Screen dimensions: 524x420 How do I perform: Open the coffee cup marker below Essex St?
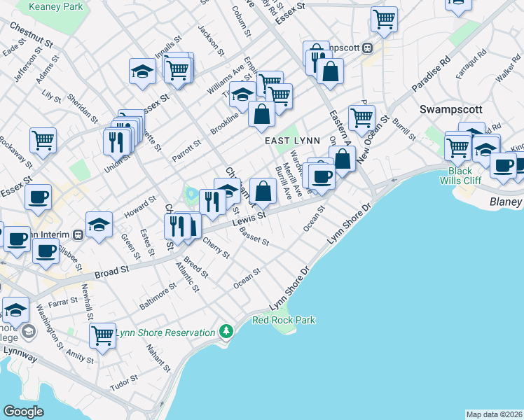point(38,199)
